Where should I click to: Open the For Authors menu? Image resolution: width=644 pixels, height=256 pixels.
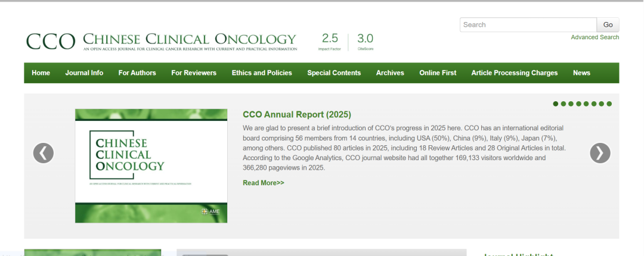coord(137,73)
